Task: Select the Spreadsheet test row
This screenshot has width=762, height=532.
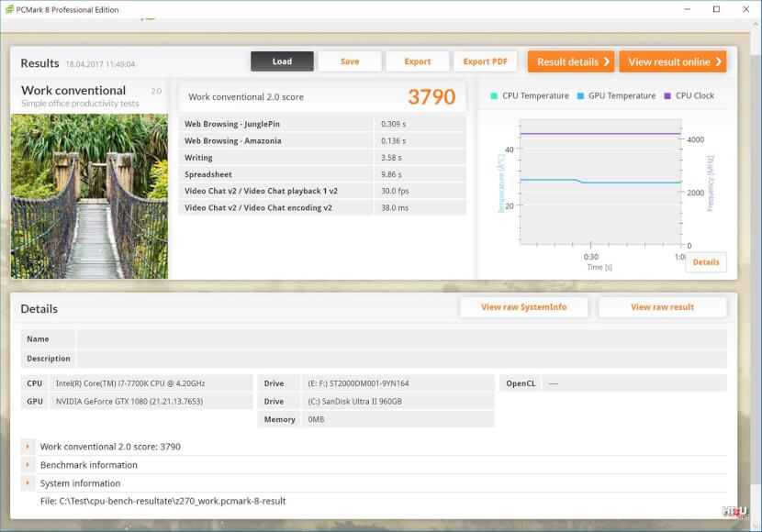Action: (x=322, y=174)
